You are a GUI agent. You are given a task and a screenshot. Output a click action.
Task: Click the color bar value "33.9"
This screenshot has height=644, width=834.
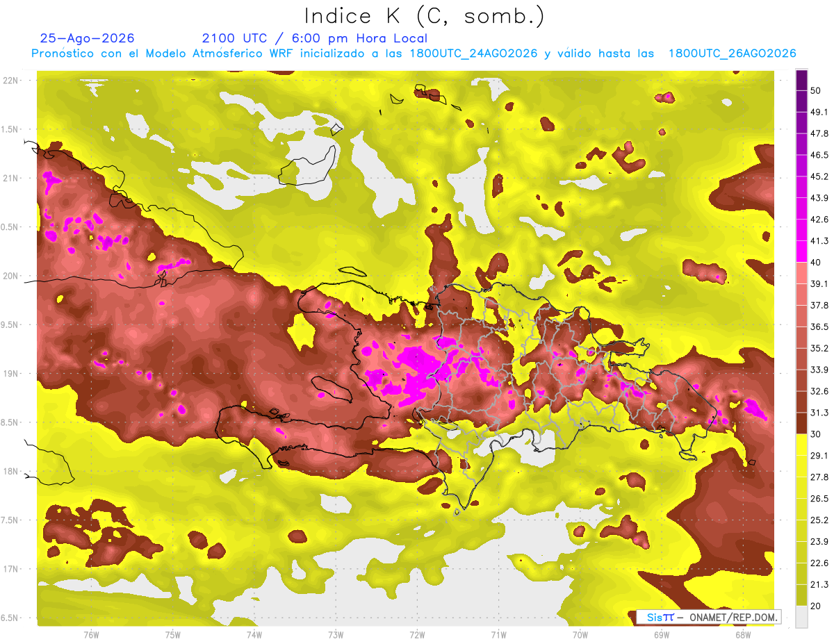(x=819, y=370)
